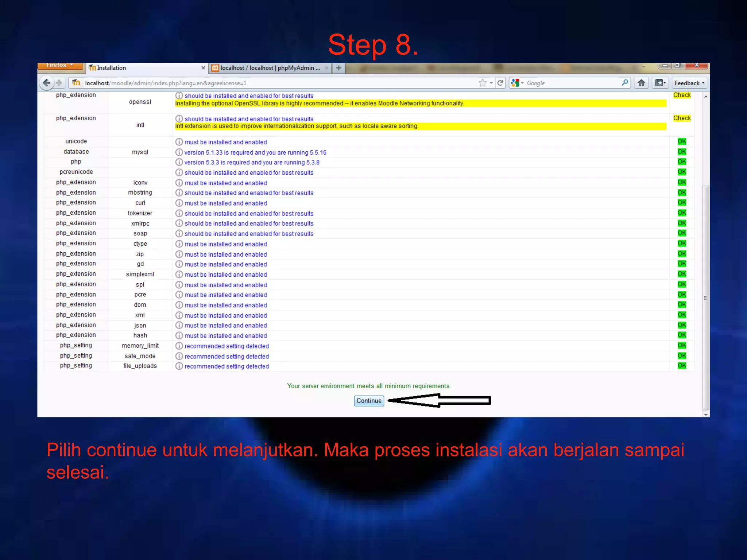Click OK status for file_uploads row
This screenshot has height=560, width=747.
[x=682, y=365]
